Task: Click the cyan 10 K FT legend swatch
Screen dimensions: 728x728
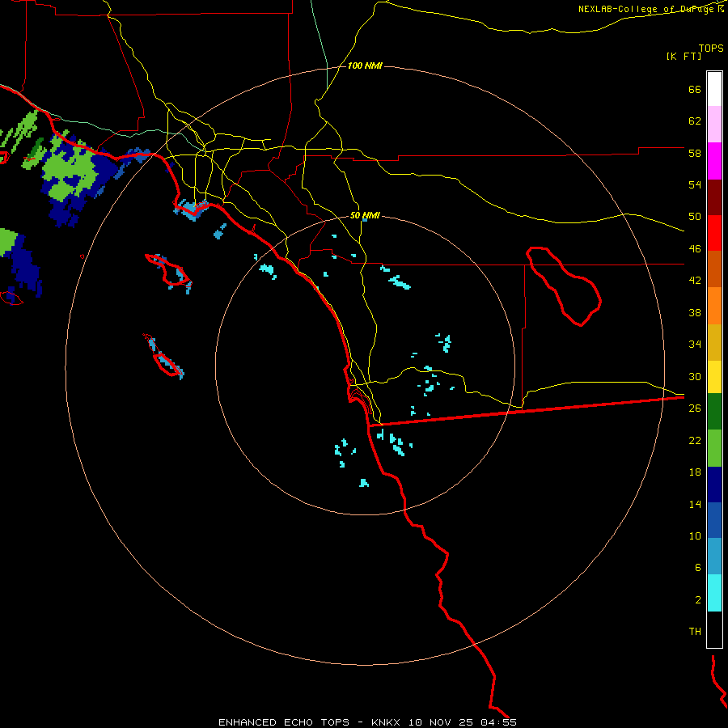Action: click(714, 593)
